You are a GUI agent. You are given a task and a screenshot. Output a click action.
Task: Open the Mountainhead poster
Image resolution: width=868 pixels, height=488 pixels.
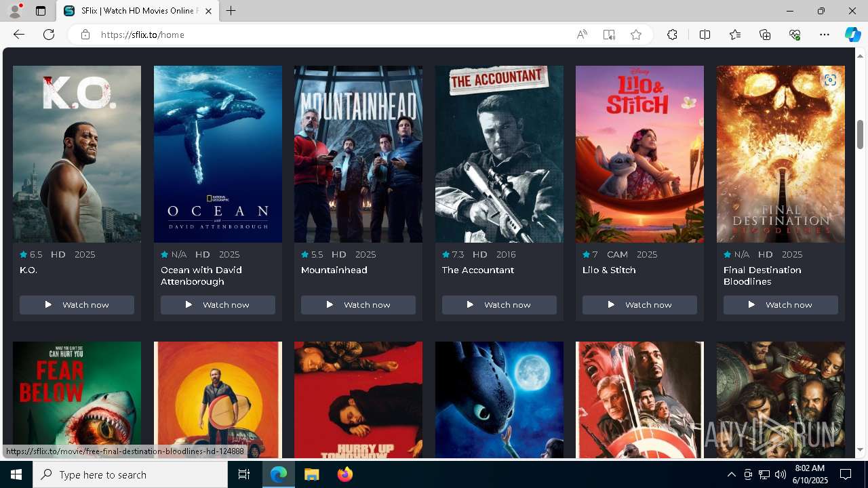(x=358, y=154)
